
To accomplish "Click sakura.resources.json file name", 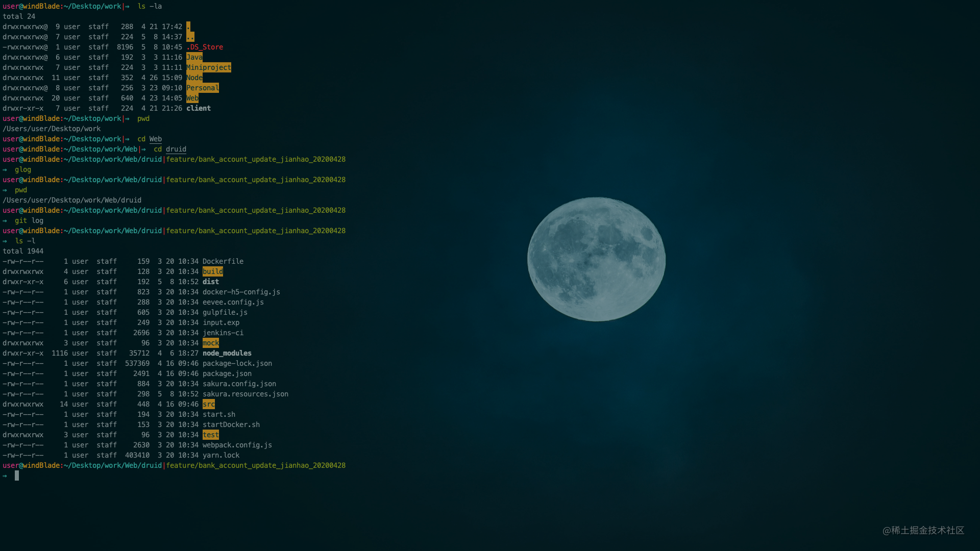I will (246, 394).
